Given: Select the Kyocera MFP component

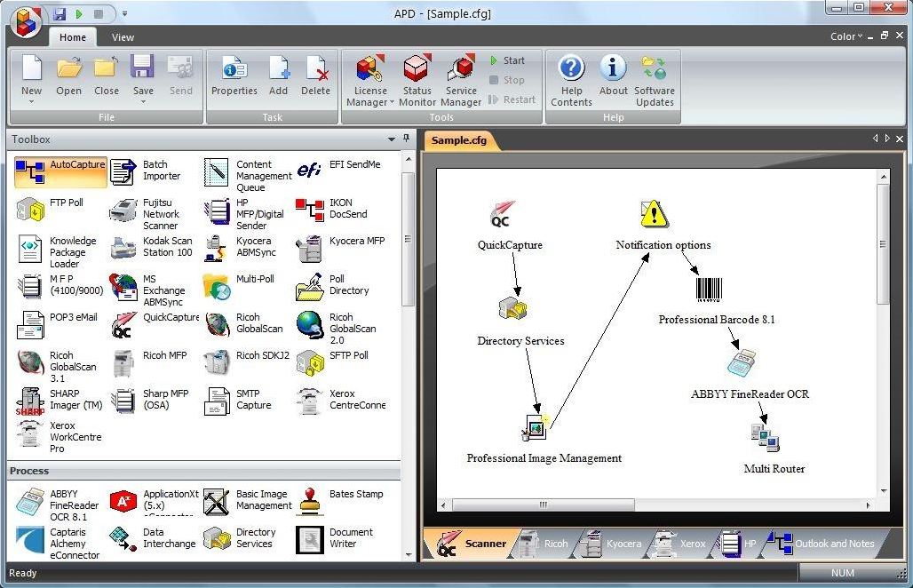Looking at the screenshot, I should (x=341, y=247).
